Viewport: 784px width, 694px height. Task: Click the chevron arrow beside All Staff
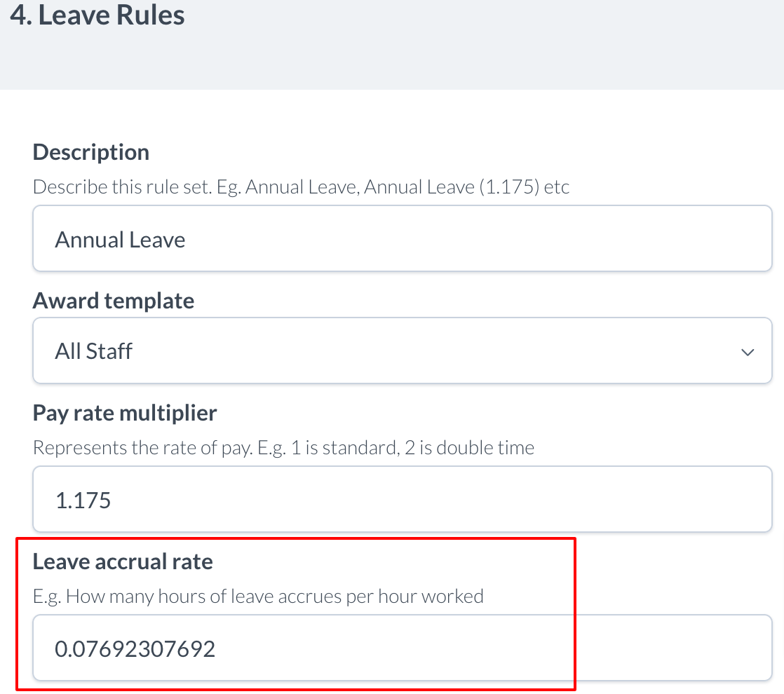pyautogui.click(x=748, y=352)
